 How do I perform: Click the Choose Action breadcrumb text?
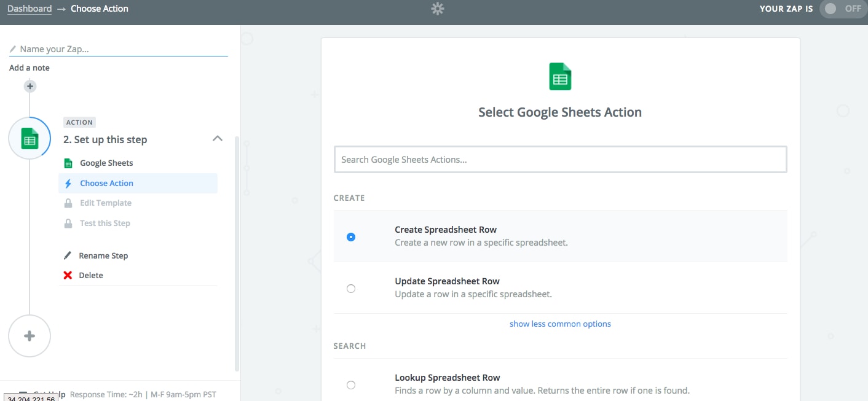100,9
